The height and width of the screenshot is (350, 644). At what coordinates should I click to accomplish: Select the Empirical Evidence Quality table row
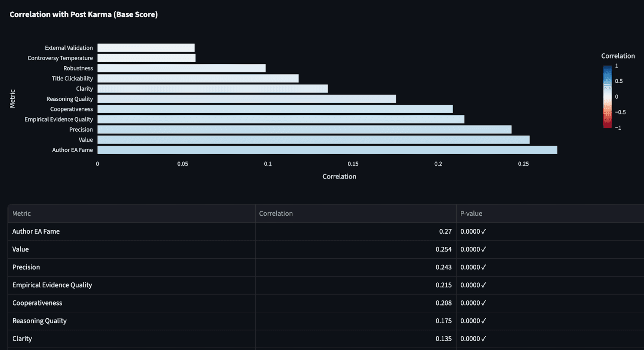pos(52,285)
